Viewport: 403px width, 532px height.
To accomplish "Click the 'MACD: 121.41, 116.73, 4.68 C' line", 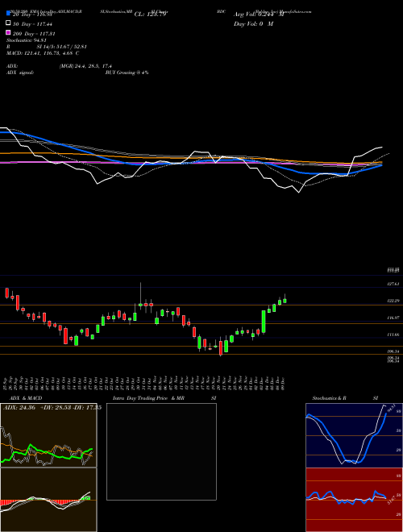I will 43,53.
